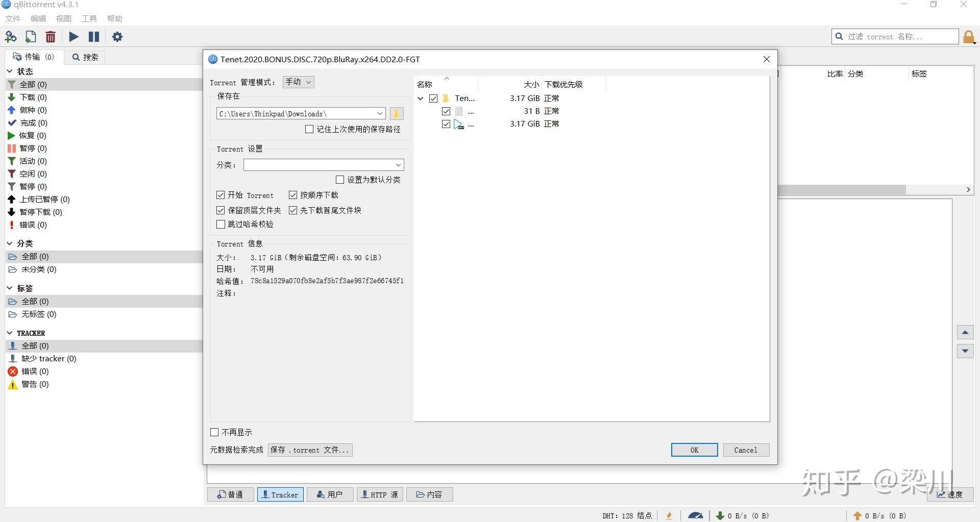Focus 过滤 torrent 名称 search field
The height and width of the screenshot is (522, 980).
tap(895, 37)
